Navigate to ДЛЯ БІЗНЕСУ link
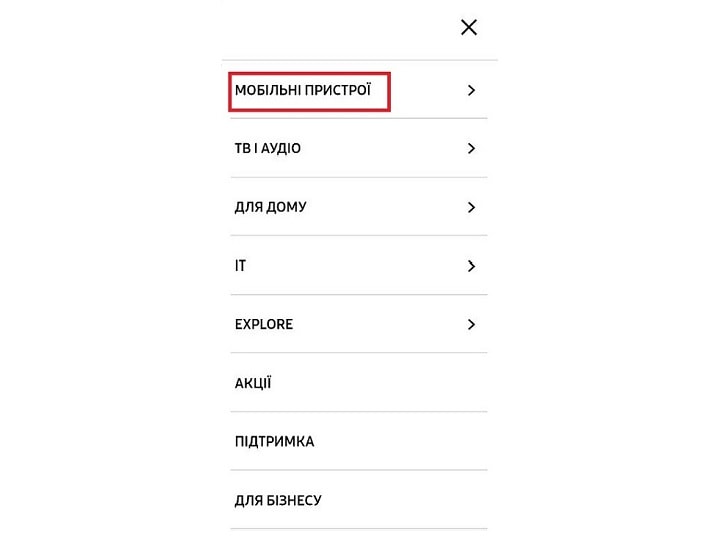The width and height of the screenshot is (720, 552). tap(278, 500)
